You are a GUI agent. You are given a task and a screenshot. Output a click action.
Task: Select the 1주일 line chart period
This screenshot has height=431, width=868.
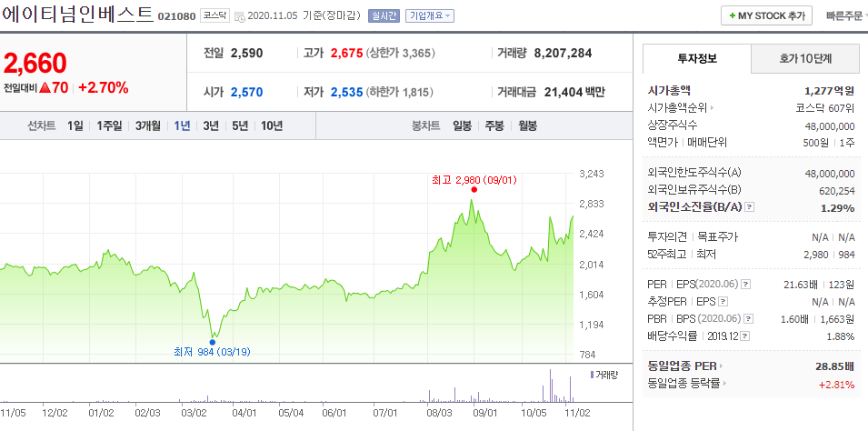pos(109,125)
